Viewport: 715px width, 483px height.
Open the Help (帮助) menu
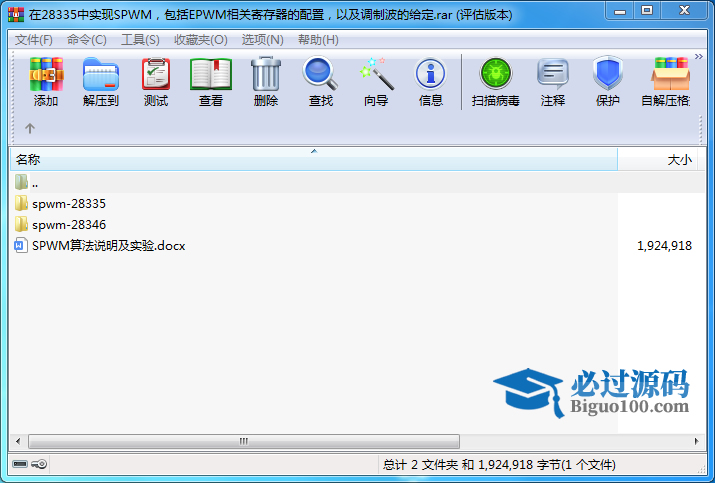(x=318, y=40)
